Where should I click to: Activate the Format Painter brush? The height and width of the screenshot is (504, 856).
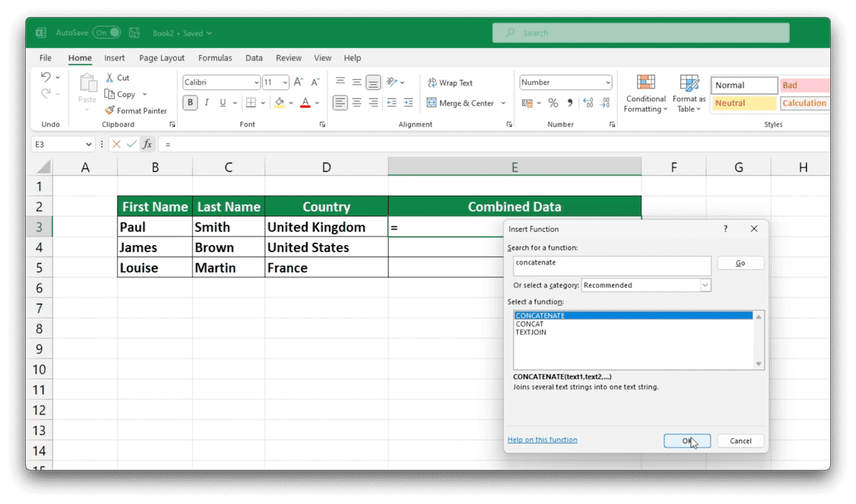click(110, 110)
